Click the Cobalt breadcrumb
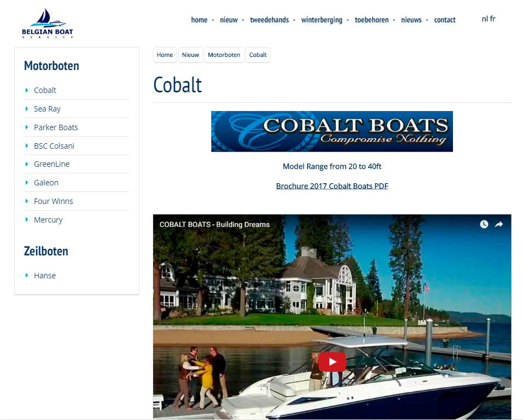The image size is (523, 420). coord(258,55)
